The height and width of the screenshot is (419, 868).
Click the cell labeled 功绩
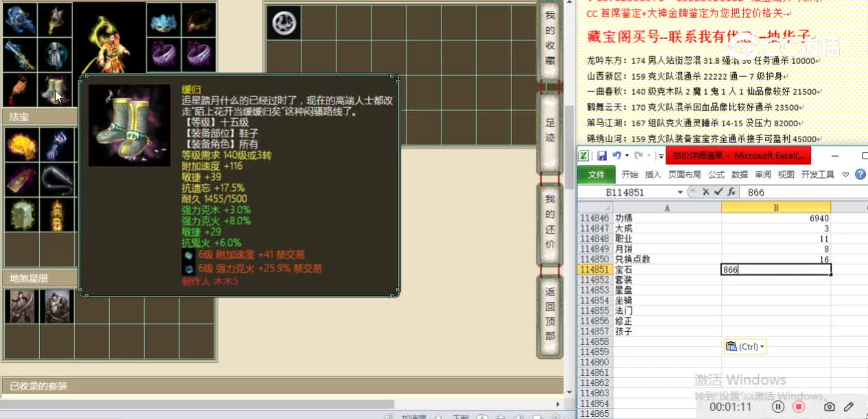point(667,218)
